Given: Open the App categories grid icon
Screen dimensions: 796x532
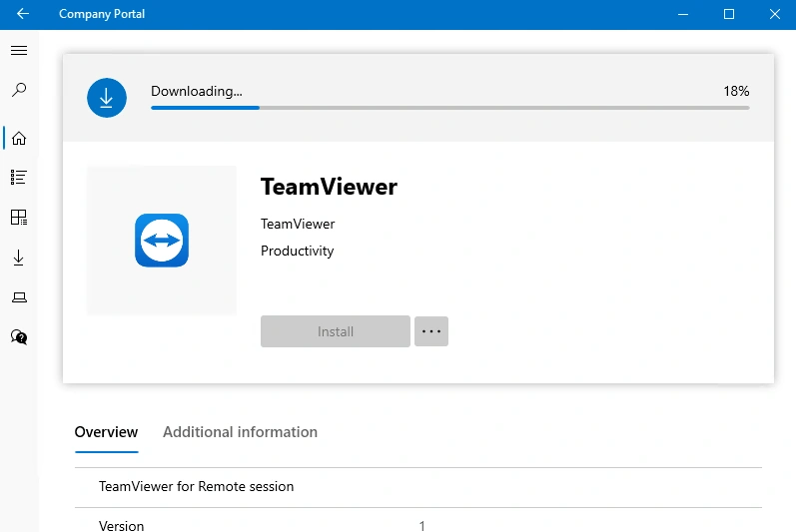Looking at the screenshot, I should [x=19, y=217].
